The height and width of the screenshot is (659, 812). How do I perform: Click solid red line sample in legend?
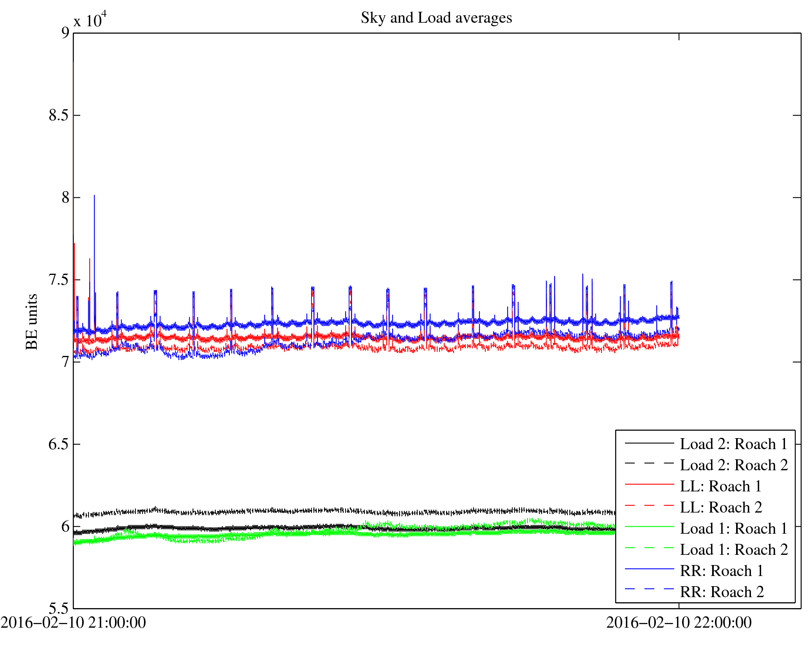[x=649, y=485]
